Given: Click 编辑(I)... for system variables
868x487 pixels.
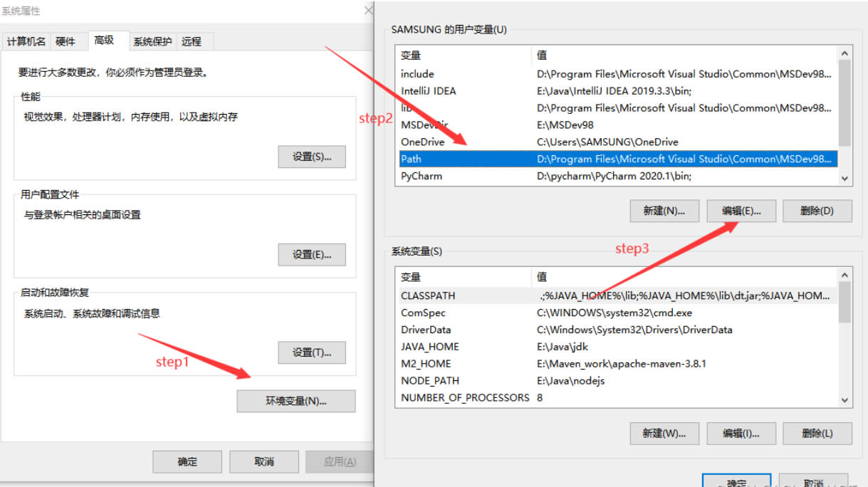Looking at the screenshot, I should pos(741,433).
